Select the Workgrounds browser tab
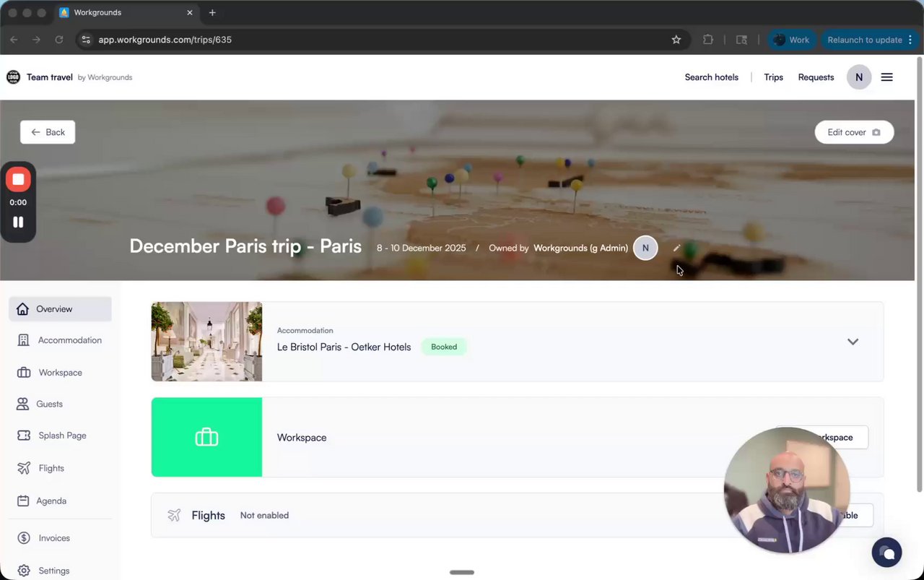 (x=126, y=12)
